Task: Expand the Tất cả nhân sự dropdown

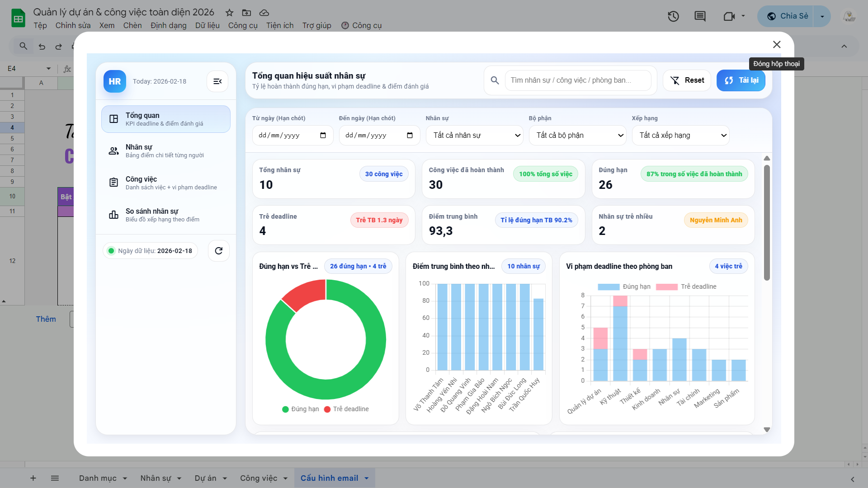Action: point(475,136)
